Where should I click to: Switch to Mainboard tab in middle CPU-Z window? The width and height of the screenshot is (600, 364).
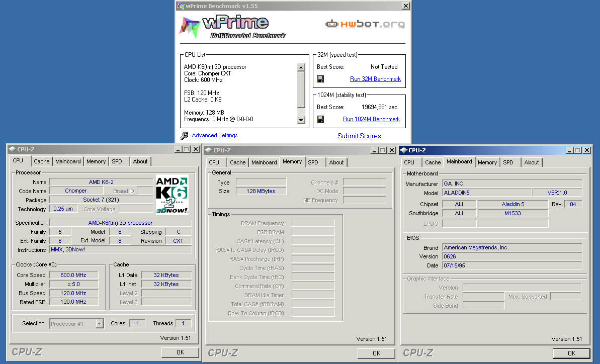264,162
